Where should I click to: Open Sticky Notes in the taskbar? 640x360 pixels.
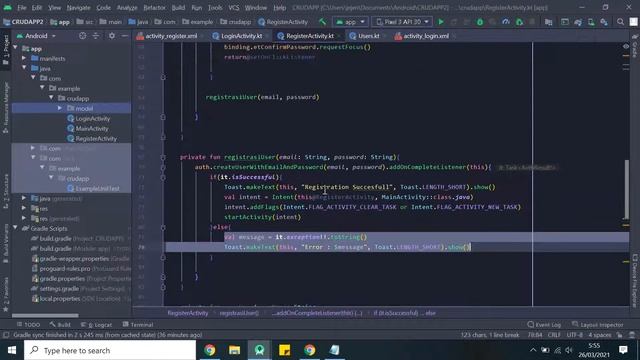coord(284,350)
